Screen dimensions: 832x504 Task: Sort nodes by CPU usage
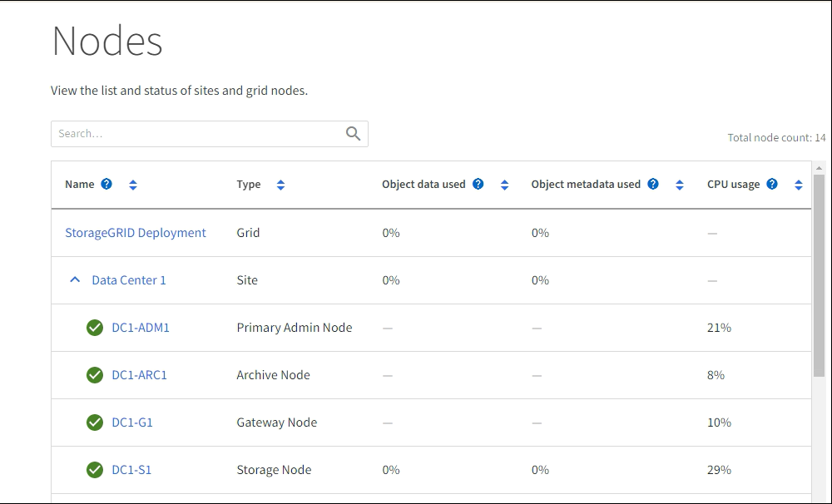[798, 185]
